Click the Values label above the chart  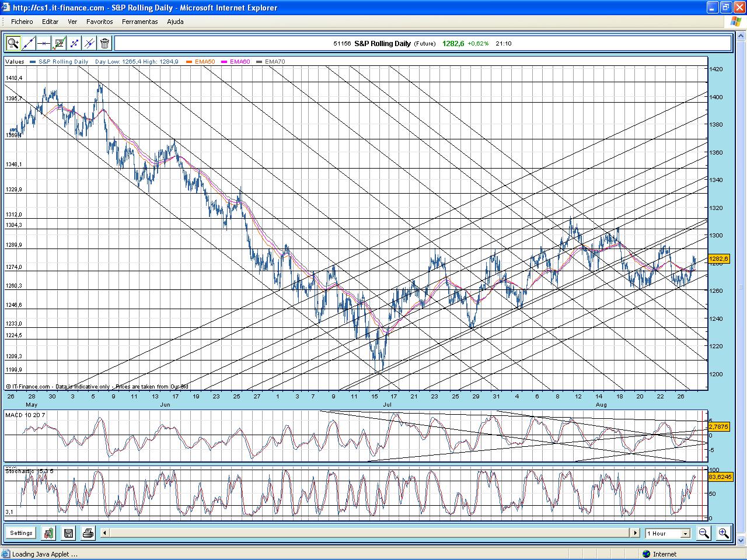[x=15, y=61]
